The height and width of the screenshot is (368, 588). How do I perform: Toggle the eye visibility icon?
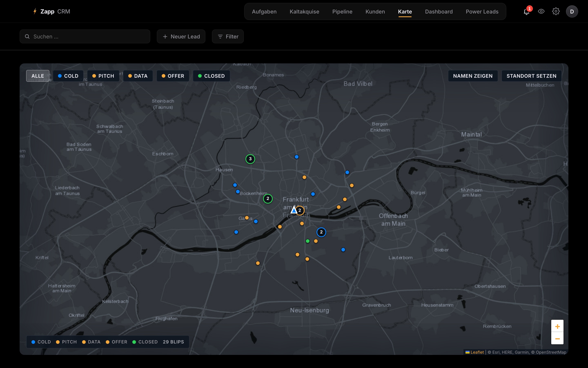coord(541,11)
